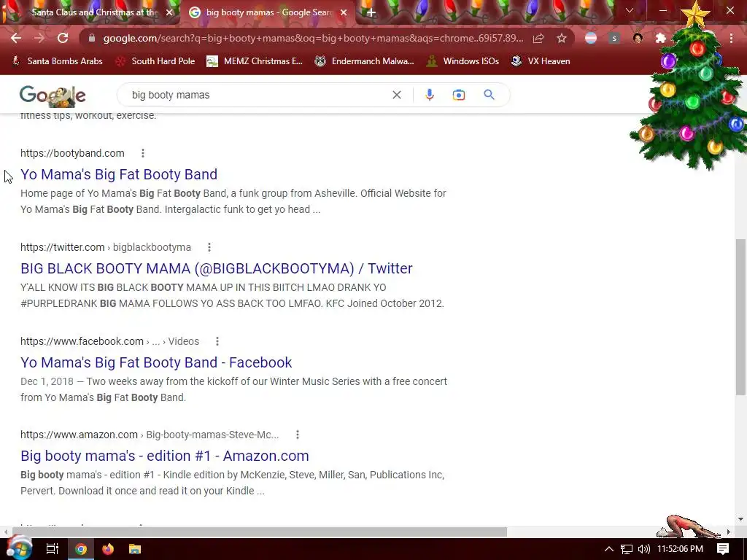Viewport: 747px width, 560px height.
Task: Submit the search with the magnifier icon
Action: pyautogui.click(x=489, y=95)
